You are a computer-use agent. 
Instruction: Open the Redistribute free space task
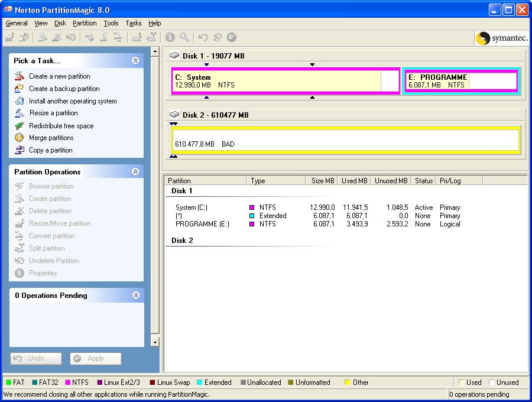pyautogui.click(x=54, y=125)
